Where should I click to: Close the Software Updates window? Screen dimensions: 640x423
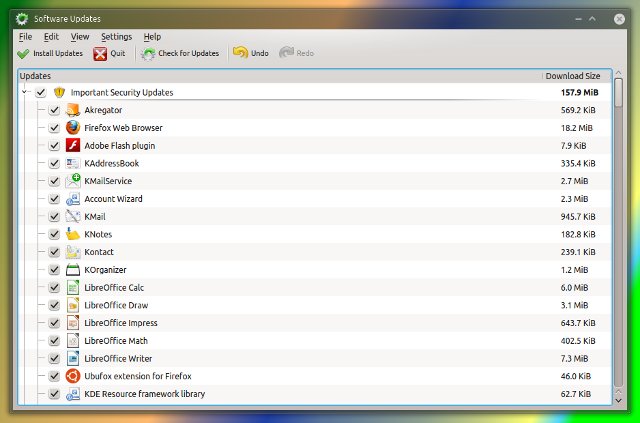619,19
